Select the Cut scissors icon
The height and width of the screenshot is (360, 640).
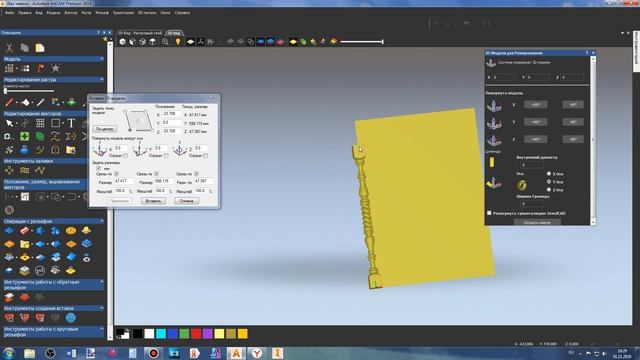point(9,48)
